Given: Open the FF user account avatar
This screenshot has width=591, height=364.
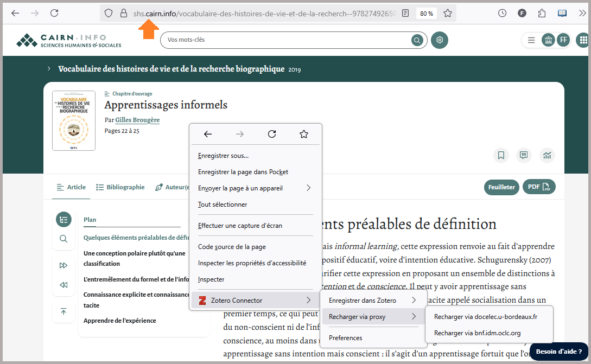Looking at the screenshot, I should (x=563, y=40).
